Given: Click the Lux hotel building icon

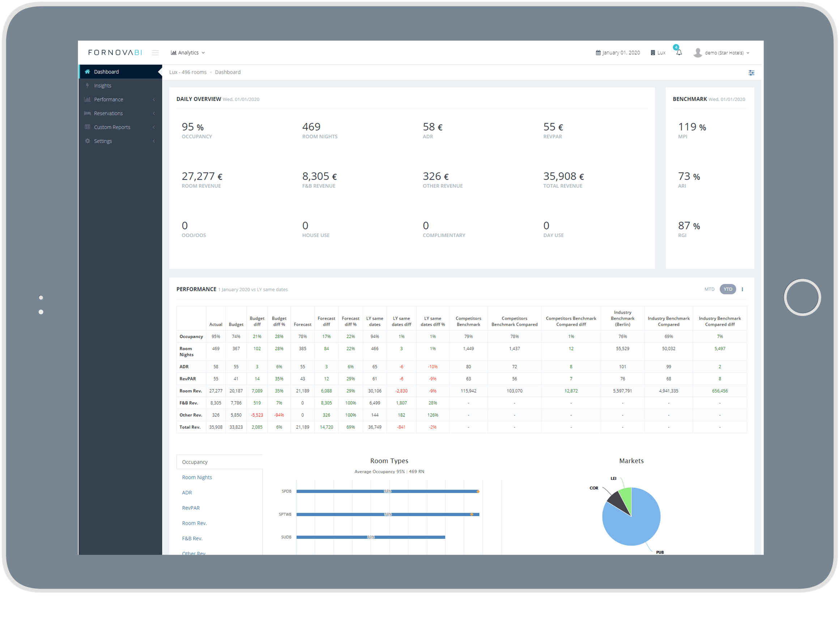Looking at the screenshot, I should 653,53.
